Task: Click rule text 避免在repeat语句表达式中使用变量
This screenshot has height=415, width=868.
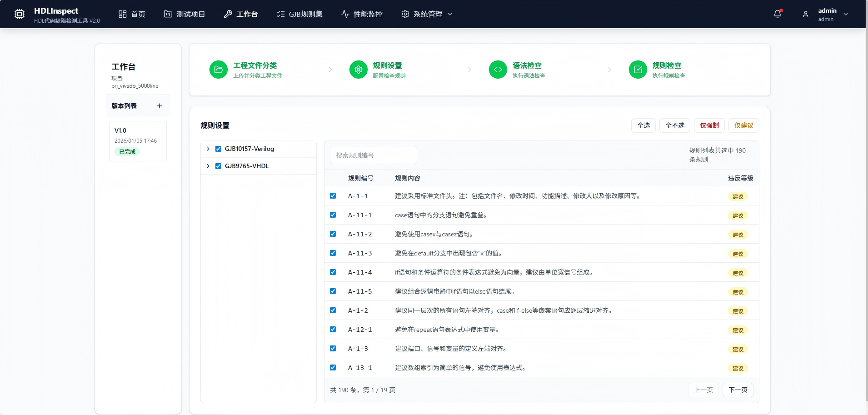Action: (x=447, y=330)
